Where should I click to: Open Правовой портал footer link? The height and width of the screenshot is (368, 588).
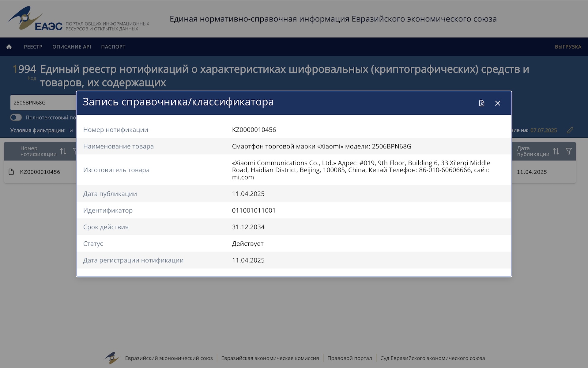(349, 358)
